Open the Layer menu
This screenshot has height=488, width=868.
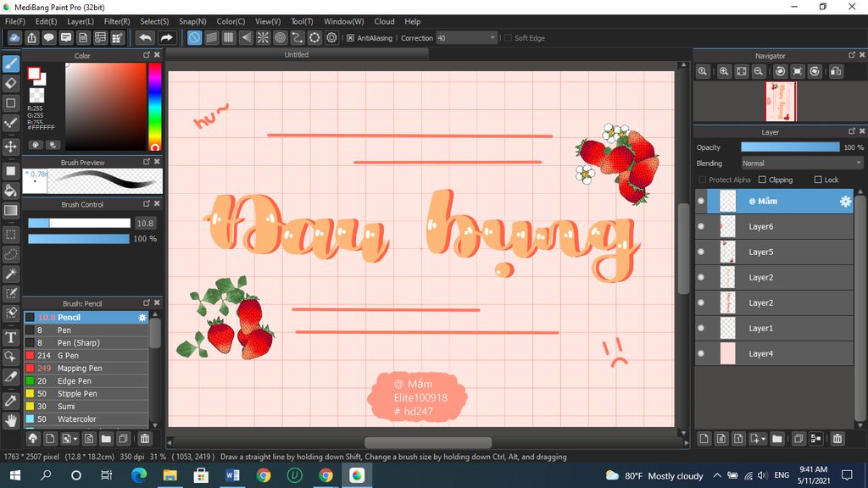pyautogui.click(x=81, y=21)
